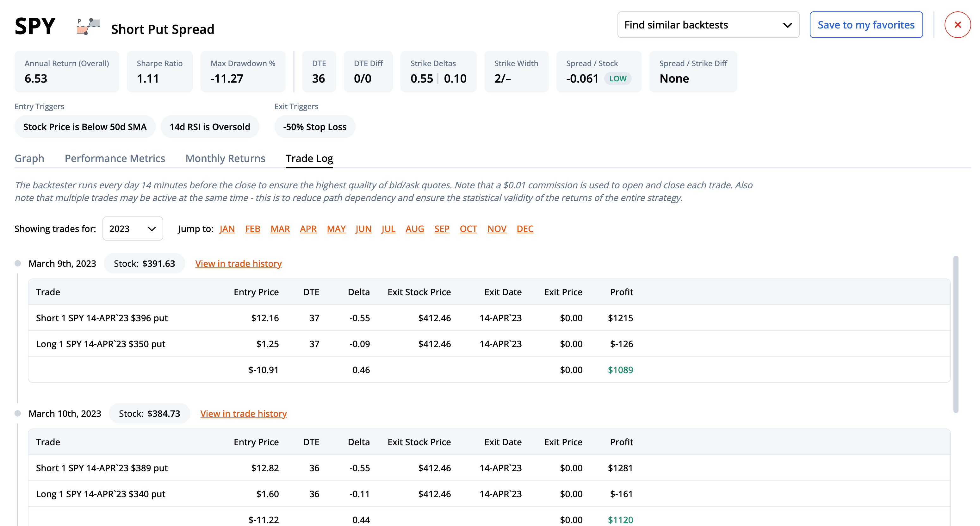Jump to JAN trades
This screenshot has width=980, height=526.
point(227,229)
